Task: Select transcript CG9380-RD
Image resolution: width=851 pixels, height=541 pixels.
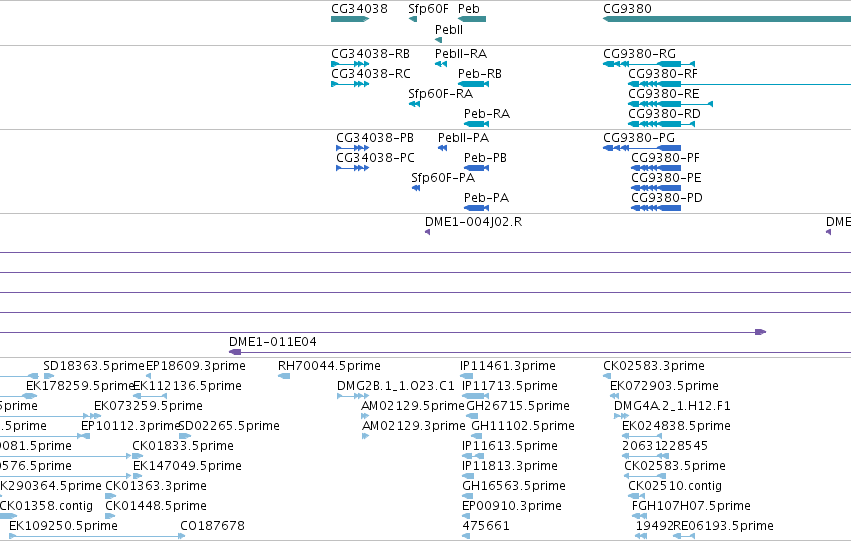Action: (x=664, y=114)
